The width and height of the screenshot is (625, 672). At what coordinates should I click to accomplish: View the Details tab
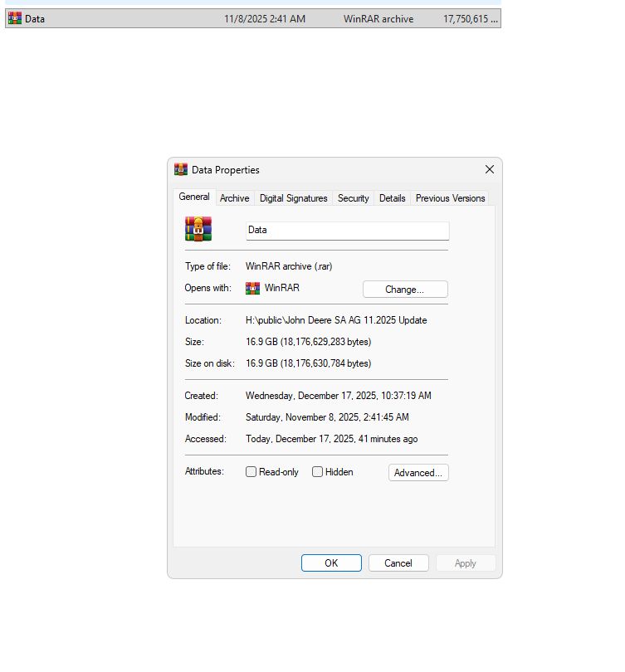[x=393, y=198]
